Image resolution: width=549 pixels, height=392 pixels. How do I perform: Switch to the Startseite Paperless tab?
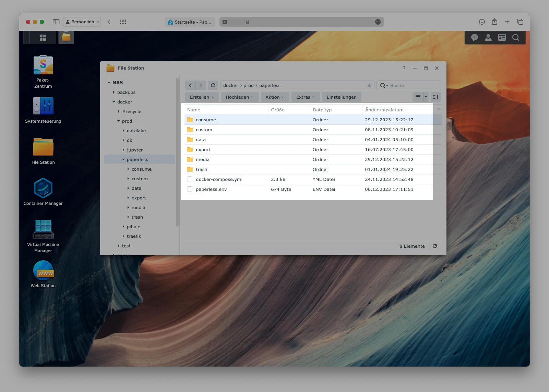[x=190, y=22]
